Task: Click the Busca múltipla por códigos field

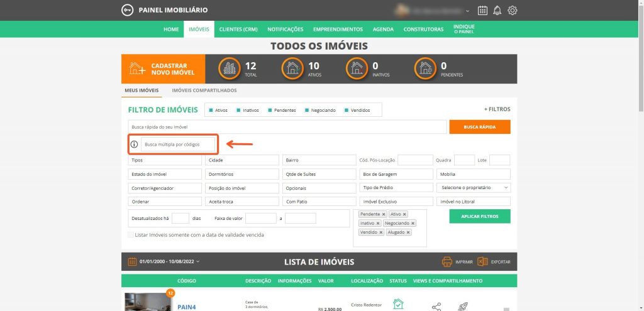Action: pos(178,145)
